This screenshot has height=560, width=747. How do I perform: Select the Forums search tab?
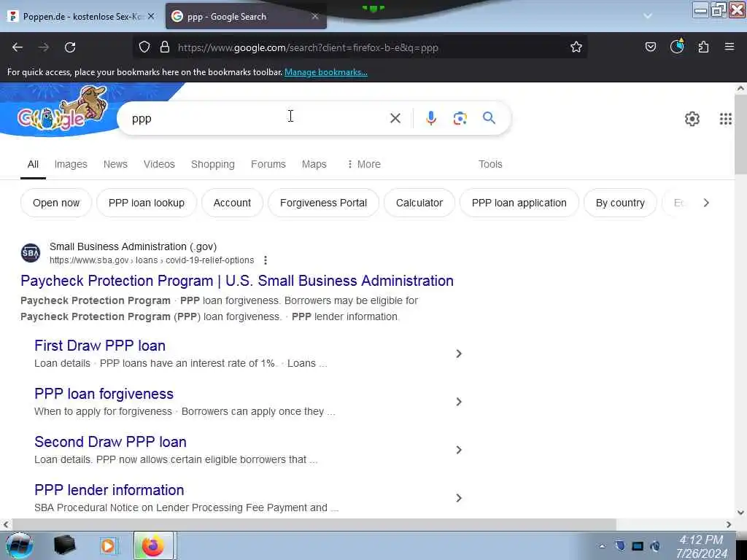click(268, 164)
